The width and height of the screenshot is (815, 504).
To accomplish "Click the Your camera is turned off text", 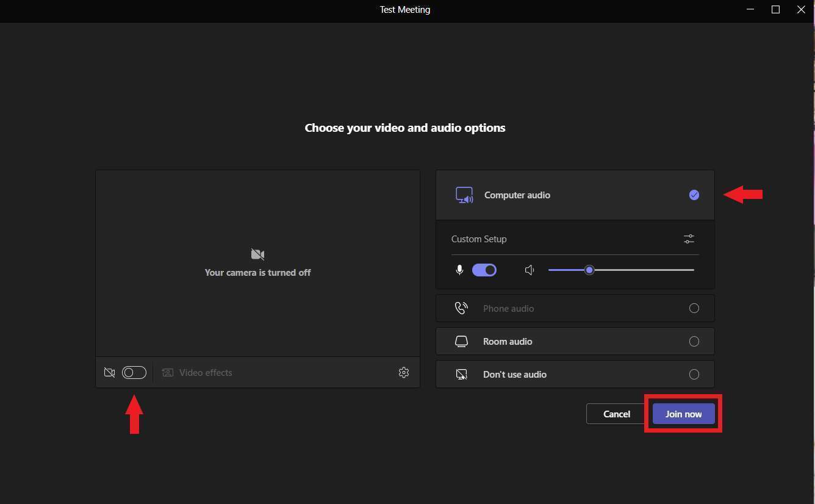I will click(257, 273).
